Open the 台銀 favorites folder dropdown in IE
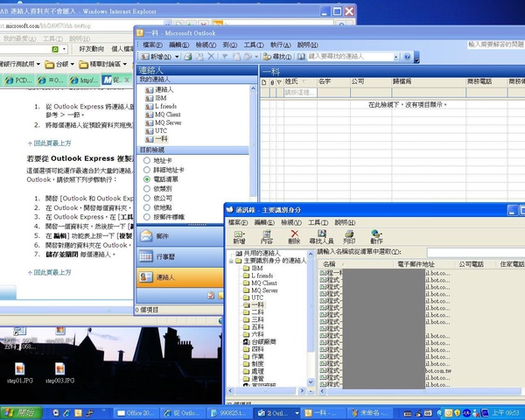The height and width of the screenshot is (420, 525). (x=72, y=64)
